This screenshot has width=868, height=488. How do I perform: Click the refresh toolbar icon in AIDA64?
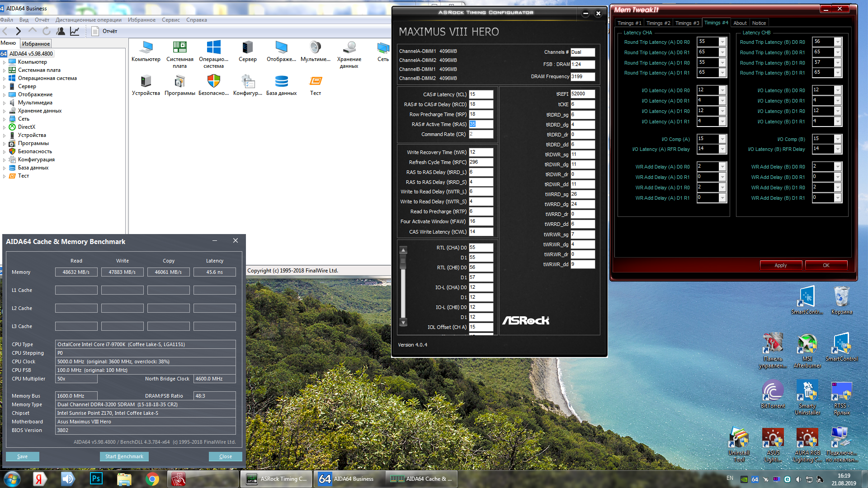47,31
